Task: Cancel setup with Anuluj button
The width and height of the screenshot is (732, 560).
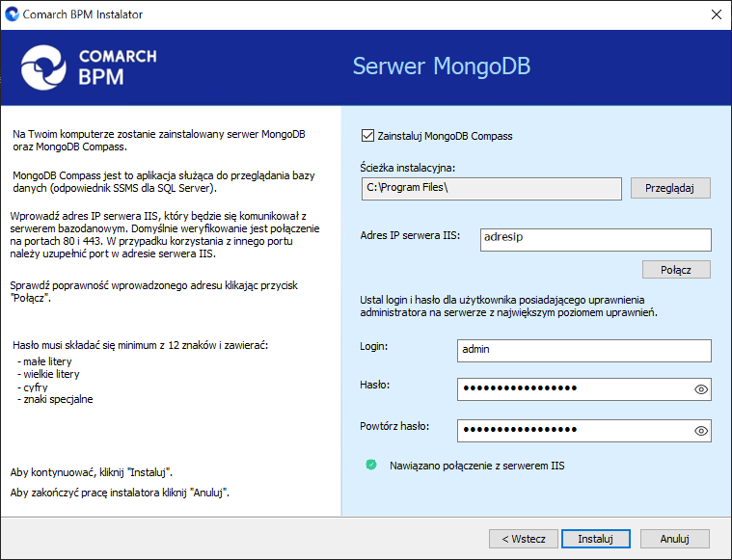Action: click(x=674, y=539)
